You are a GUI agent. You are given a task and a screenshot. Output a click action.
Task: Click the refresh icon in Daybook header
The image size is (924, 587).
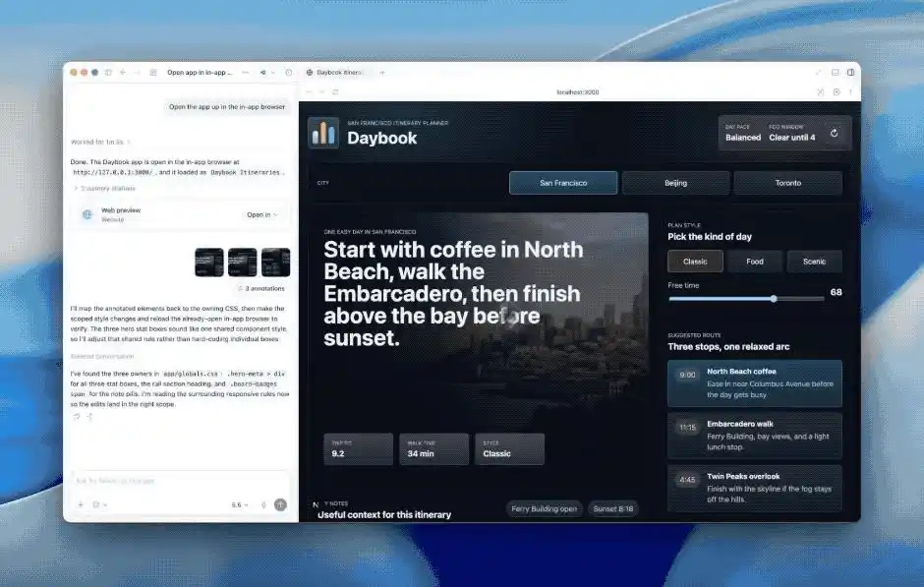click(834, 133)
